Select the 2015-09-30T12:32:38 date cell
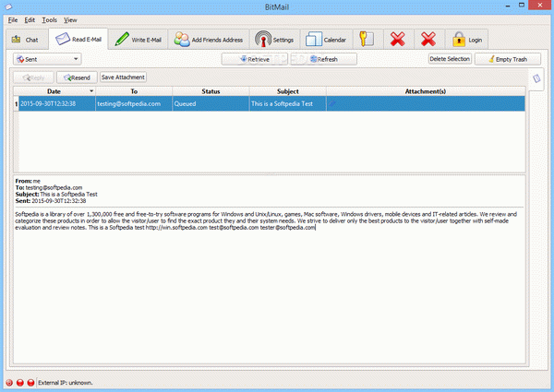 (x=57, y=103)
